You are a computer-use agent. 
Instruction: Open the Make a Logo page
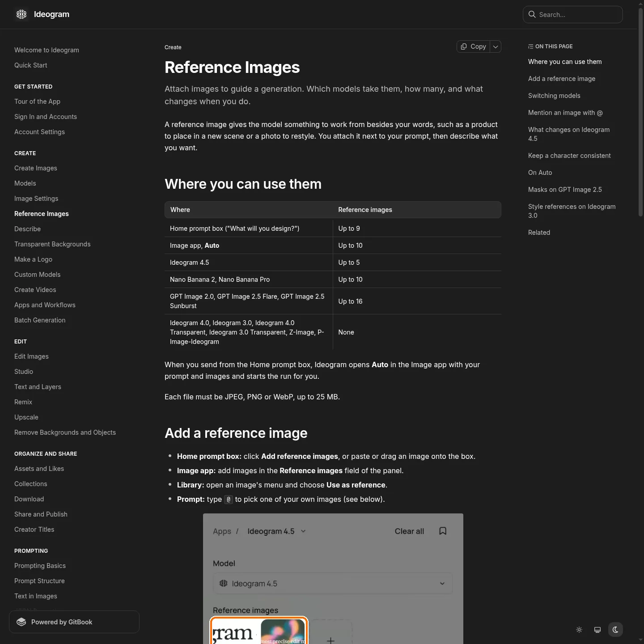click(x=33, y=259)
